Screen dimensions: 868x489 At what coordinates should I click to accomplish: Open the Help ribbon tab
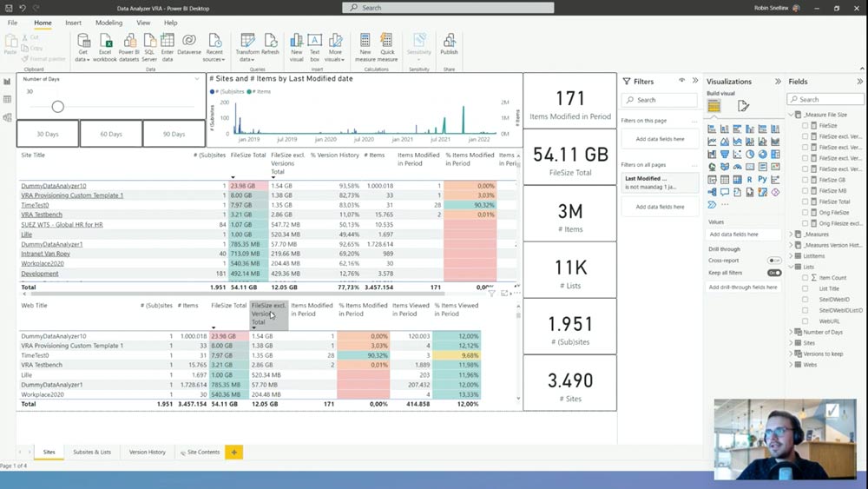click(170, 23)
